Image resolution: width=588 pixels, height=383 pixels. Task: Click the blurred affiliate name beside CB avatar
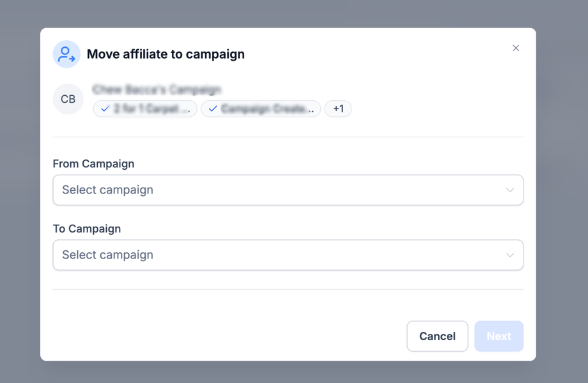click(157, 90)
